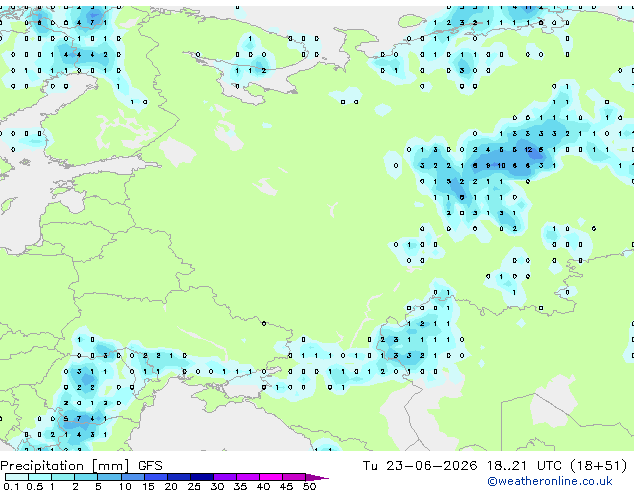Click the 0.1–0.5 mm legend color box
Screen dimensions: 634x490
[17, 477]
